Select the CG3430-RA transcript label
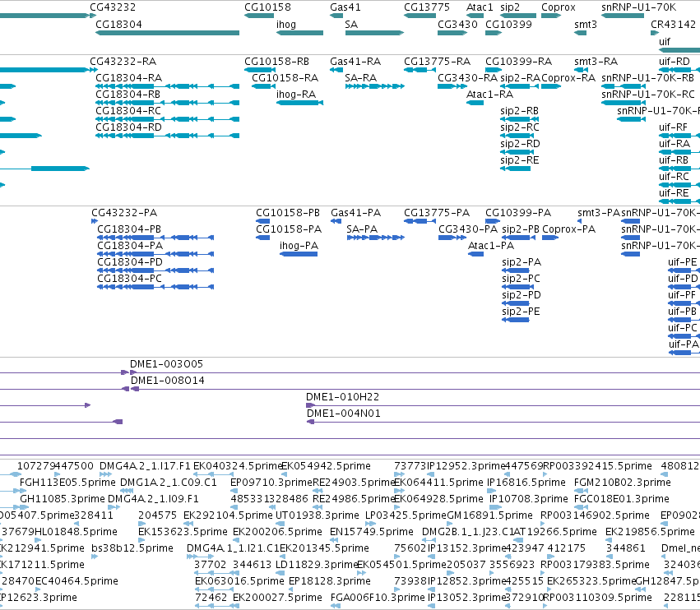This screenshot has width=700, height=610. (467, 78)
